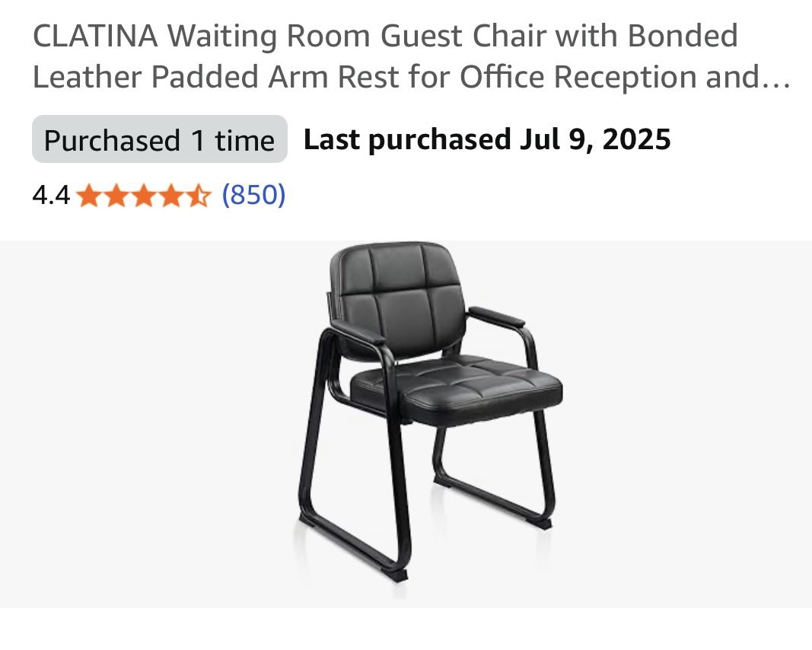Open the CLATINA Waiting Room Guest Chair title

pyautogui.click(x=385, y=36)
